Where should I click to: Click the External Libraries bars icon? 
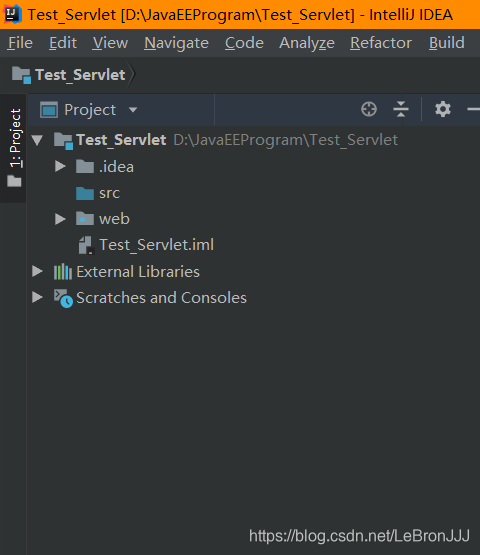(63, 272)
